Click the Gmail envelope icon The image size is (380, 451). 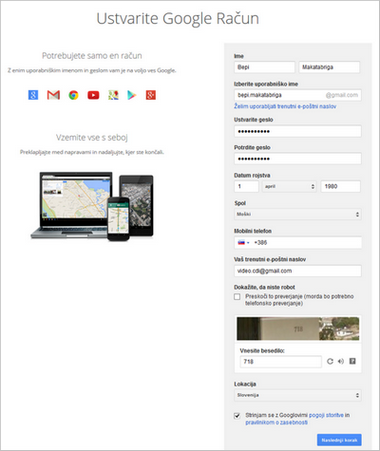click(x=53, y=95)
